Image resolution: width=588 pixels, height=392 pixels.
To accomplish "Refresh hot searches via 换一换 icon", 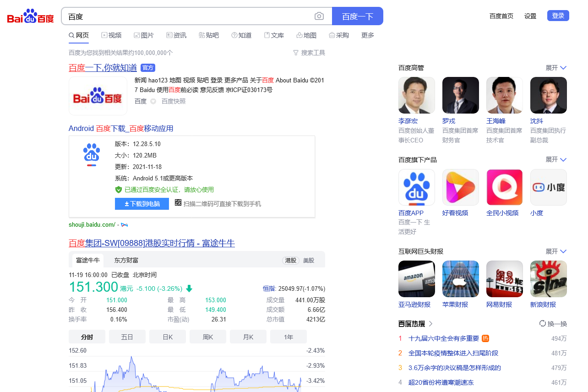I will [x=543, y=323].
